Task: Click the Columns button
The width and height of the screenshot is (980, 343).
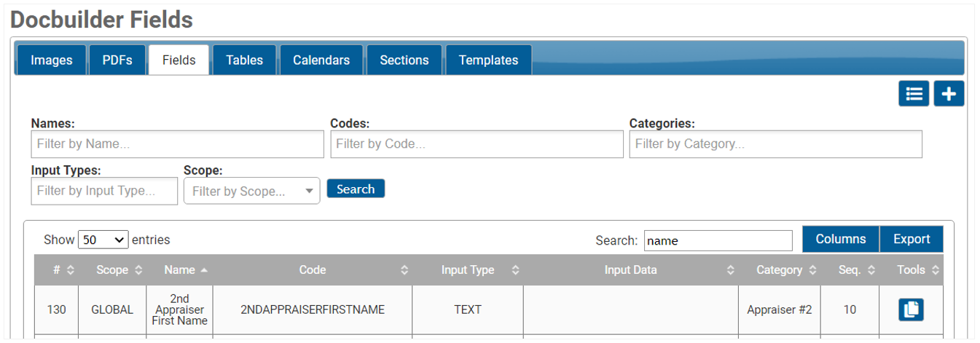Action: click(x=841, y=240)
